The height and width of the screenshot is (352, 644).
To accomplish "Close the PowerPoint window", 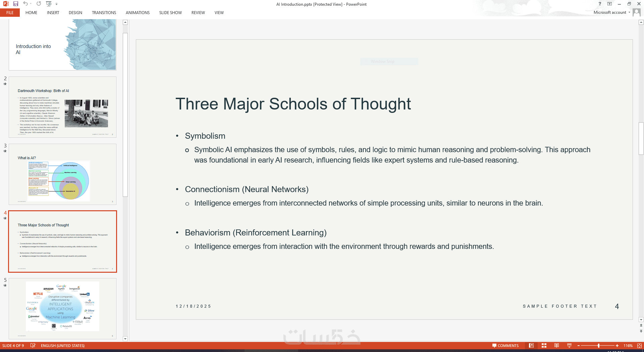I will (x=639, y=4).
